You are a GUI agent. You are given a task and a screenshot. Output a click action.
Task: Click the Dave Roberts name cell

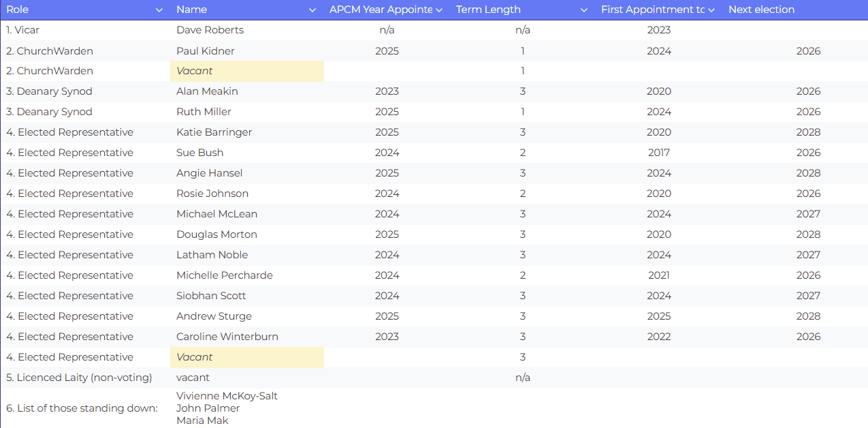[x=210, y=30]
